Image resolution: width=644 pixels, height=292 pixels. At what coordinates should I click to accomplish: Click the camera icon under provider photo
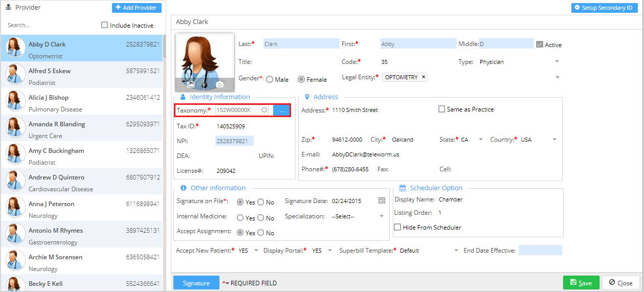tap(219, 84)
